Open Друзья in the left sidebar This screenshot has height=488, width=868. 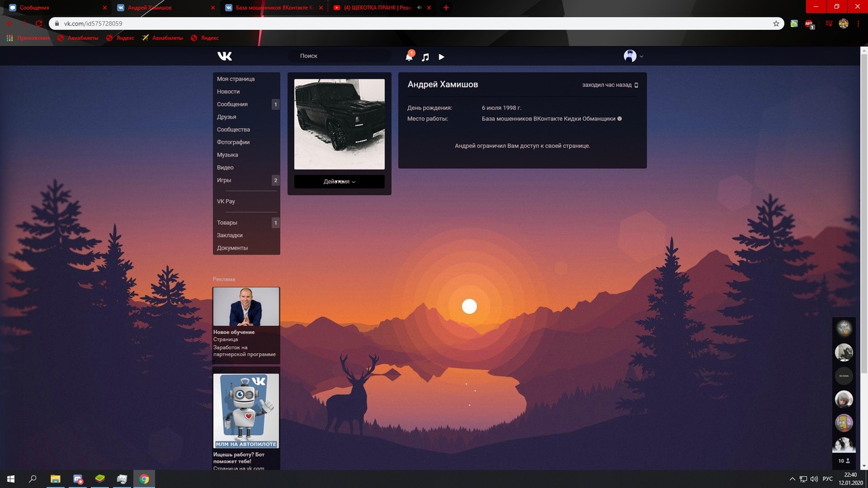226,117
